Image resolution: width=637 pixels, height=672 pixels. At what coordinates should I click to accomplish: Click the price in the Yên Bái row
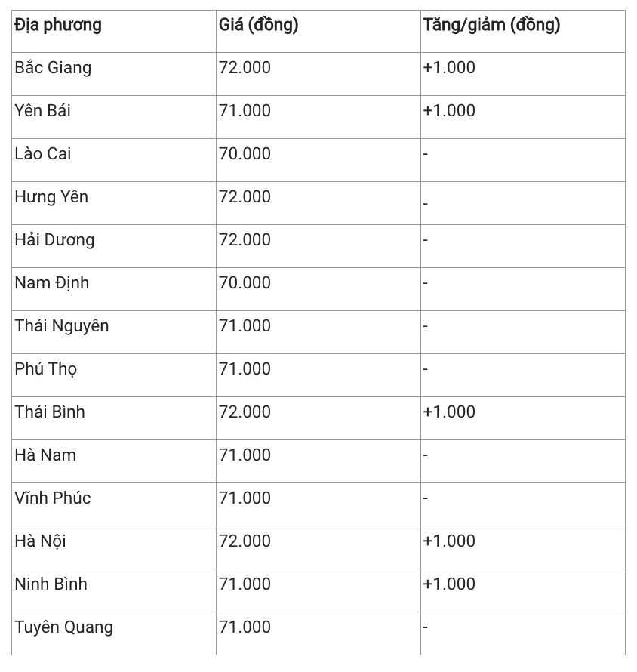(x=245, y=111)
